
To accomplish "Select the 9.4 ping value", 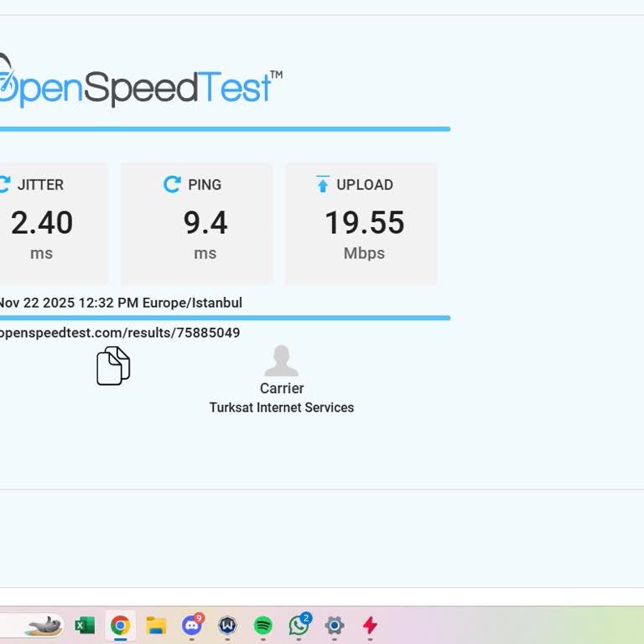I will tap(205, 222).
